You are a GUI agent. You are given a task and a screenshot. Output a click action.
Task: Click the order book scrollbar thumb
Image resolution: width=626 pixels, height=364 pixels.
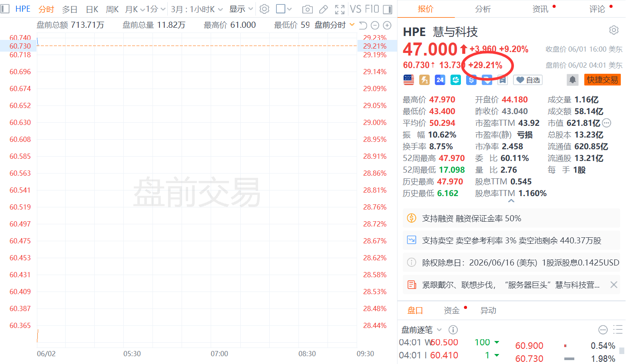click(x=622, y=350)
